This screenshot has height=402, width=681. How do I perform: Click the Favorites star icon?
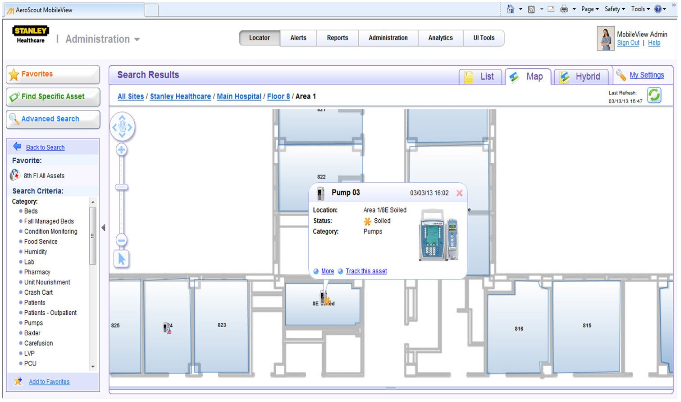click(x=14, y=75)
